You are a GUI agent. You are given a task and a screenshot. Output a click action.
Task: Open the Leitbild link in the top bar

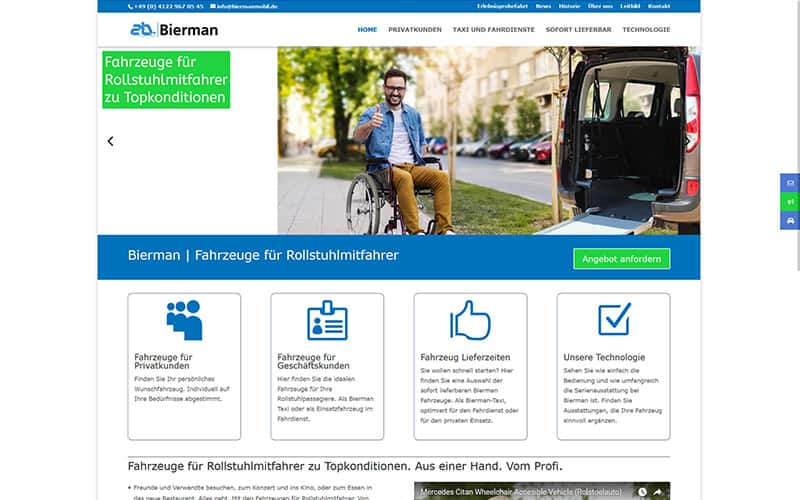[630, 6]
